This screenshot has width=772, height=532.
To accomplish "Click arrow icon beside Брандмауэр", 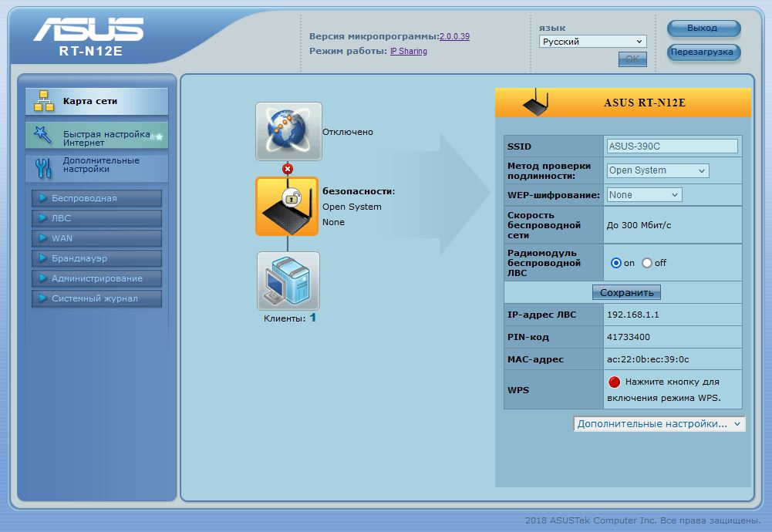I will click(x=43, y=258).
